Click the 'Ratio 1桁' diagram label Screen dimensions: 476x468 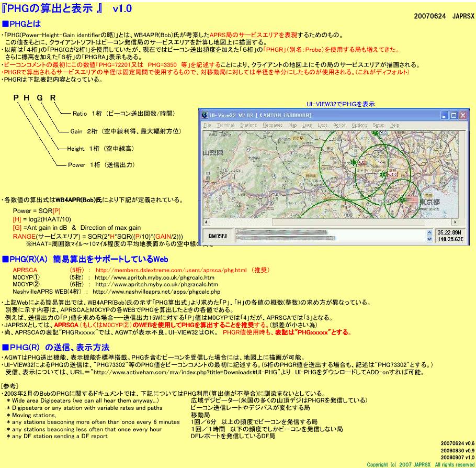point(124,114)
